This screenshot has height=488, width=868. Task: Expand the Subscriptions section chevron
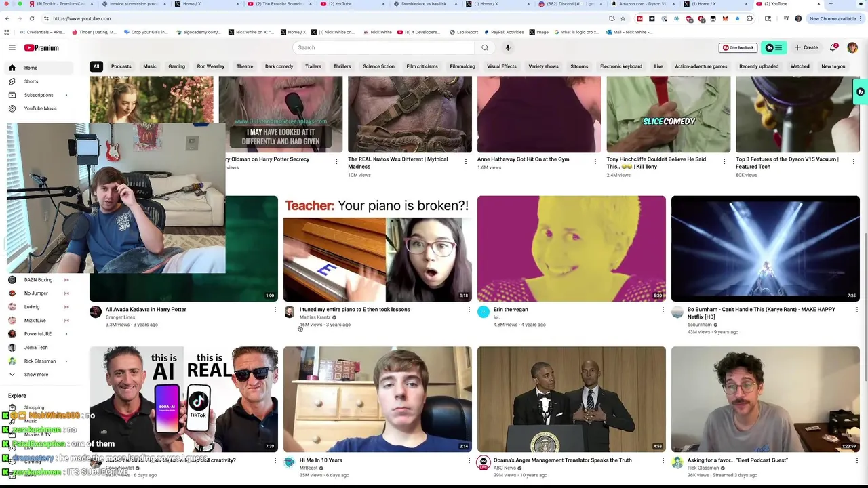tap(66, 95)
